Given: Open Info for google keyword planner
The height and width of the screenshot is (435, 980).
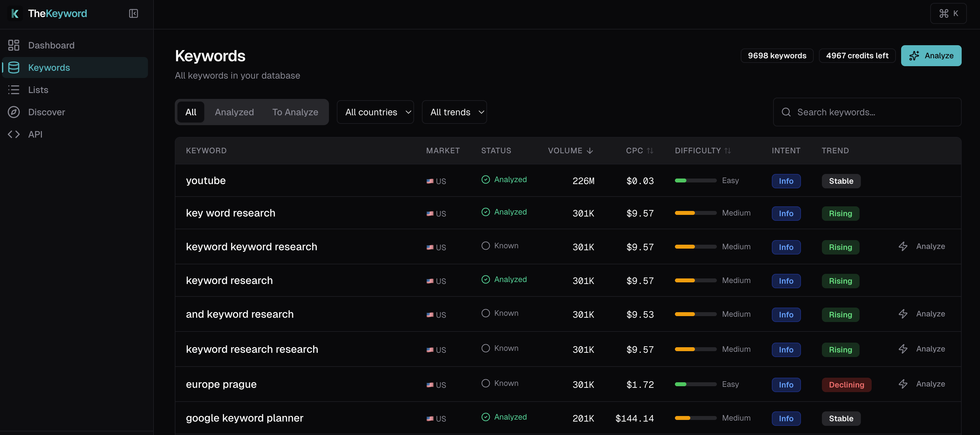Looking at the screenshot, I should click(786, 418).
